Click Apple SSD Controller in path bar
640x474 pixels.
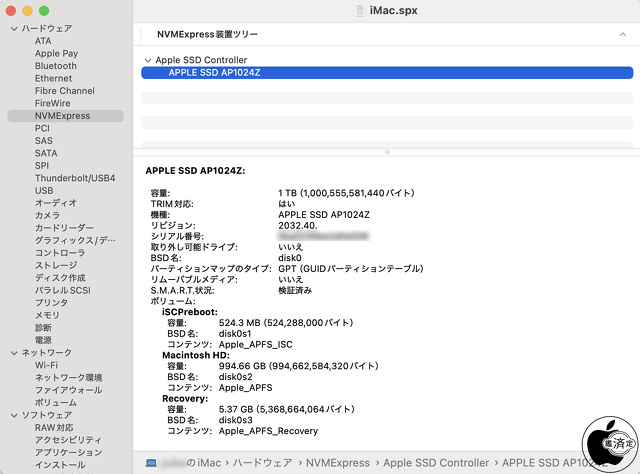click(x=435, y=462)
